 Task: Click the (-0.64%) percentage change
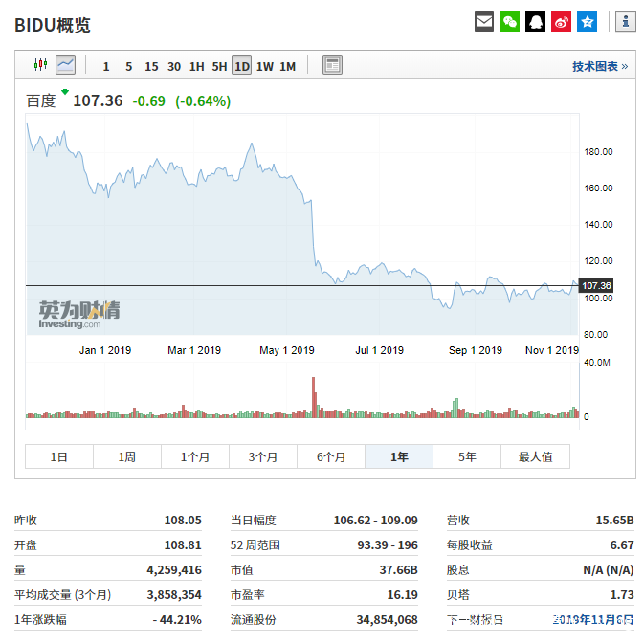203,101
